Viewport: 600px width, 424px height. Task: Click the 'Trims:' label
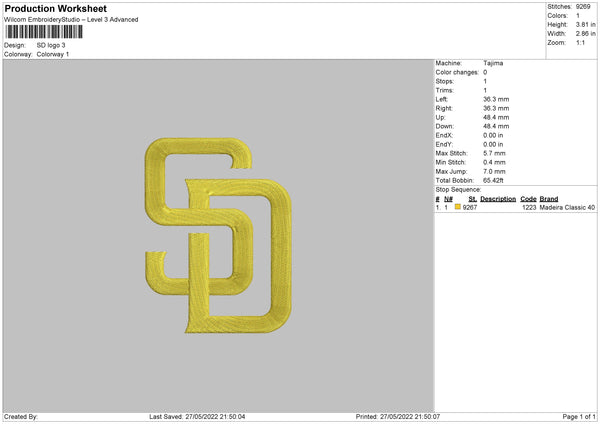445,91
